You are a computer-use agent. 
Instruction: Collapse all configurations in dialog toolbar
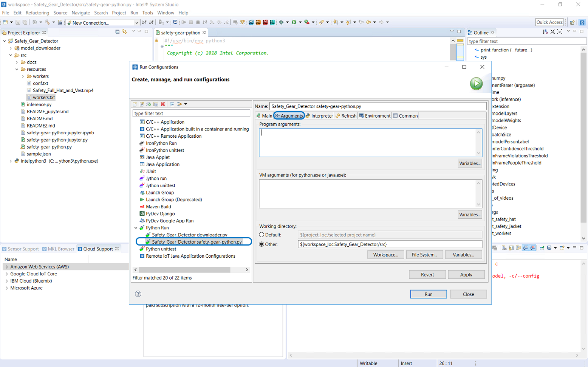(x=172, y=104)
